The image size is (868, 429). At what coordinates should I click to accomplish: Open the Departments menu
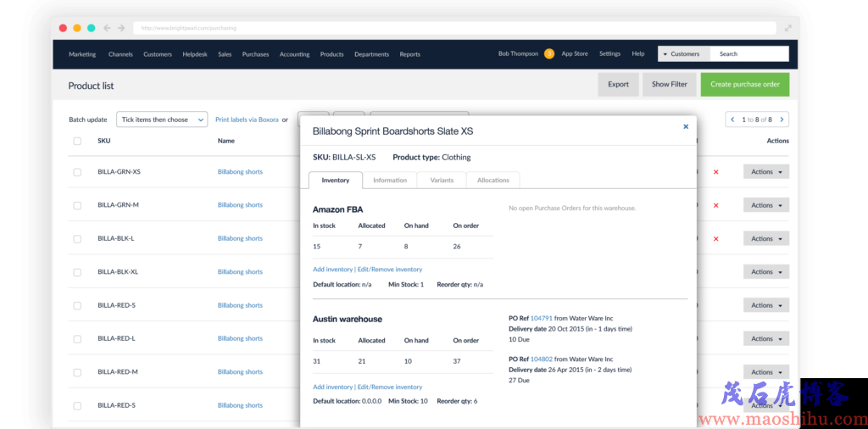coord(371,54)
